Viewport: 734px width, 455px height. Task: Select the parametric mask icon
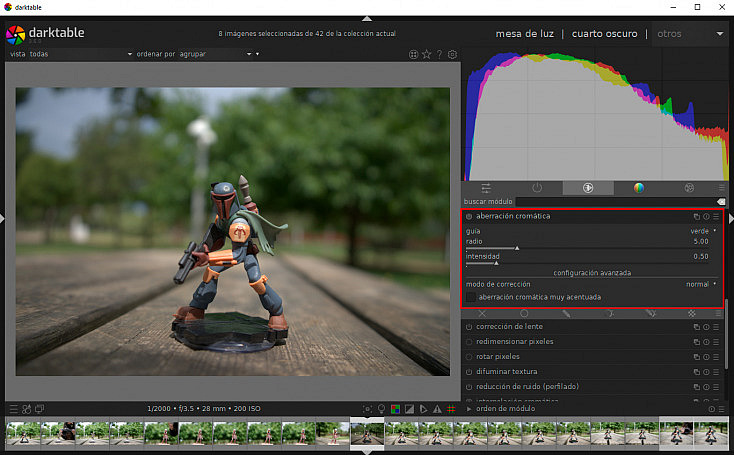[x=609, y=313]
